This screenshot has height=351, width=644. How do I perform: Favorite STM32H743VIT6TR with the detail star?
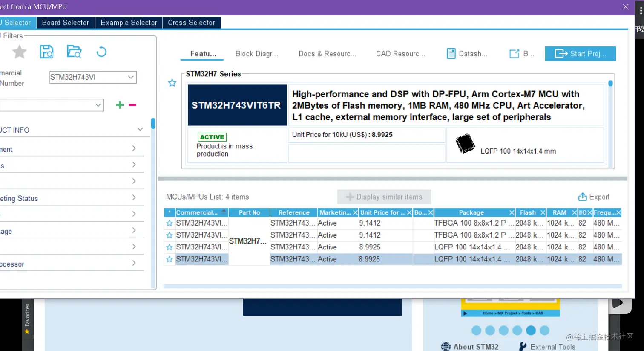pyautogui.click(x=172, y=83)
